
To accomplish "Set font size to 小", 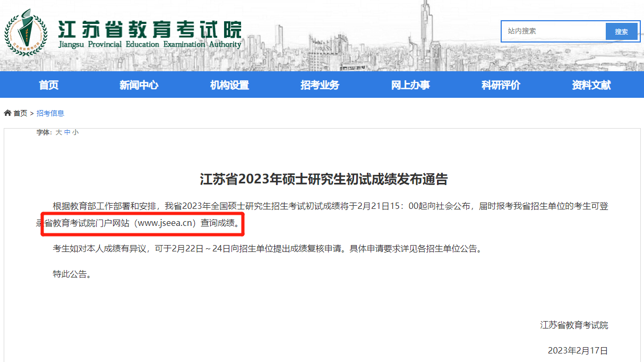I will (x=75, y=132).
